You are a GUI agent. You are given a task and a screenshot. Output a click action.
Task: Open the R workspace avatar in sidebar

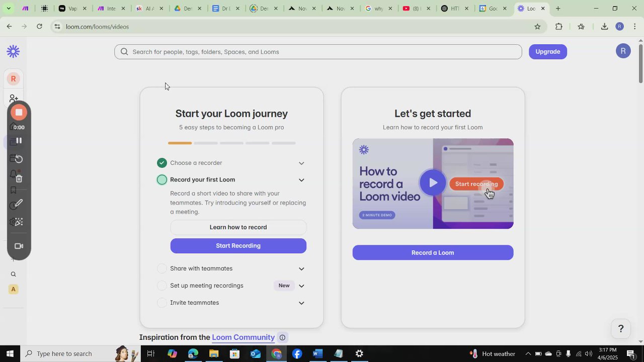coord(14,79)
